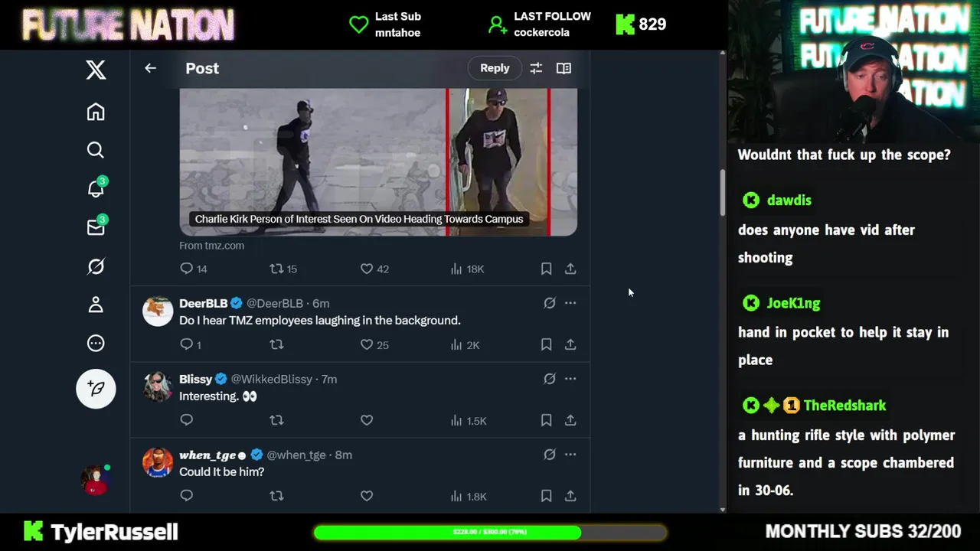Go to Home in the X sidebar
Image resolution: width=980 pixels, height=551 pixels.
(96, 112)
